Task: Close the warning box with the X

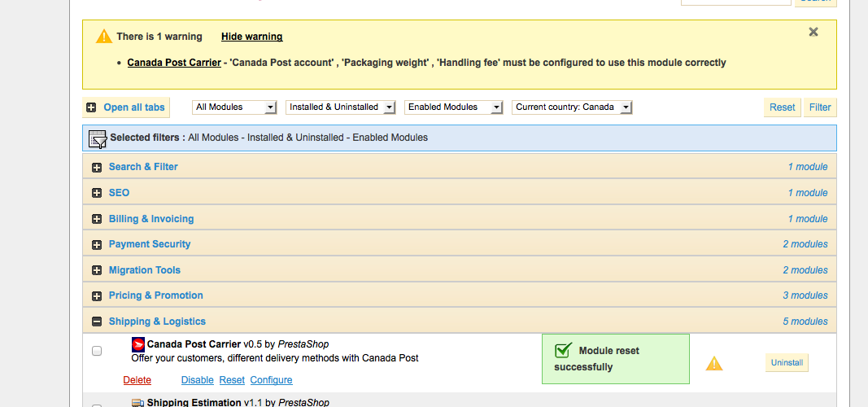Action: click(x=813, y=32)
